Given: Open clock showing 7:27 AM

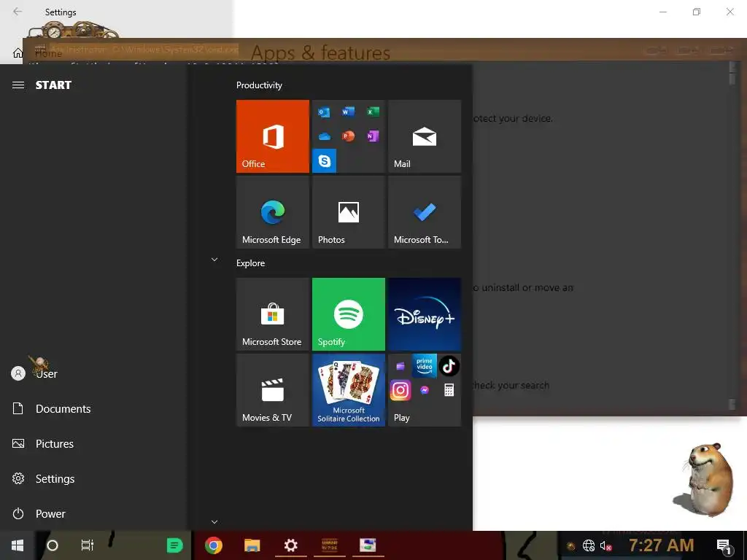Looking at the screenshot, I should tap(661, 545).
